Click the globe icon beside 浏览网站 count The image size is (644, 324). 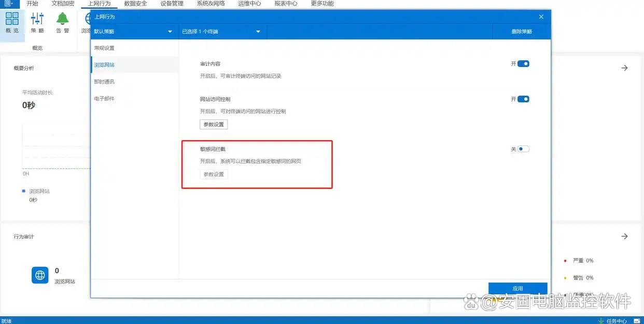(40, 275)
